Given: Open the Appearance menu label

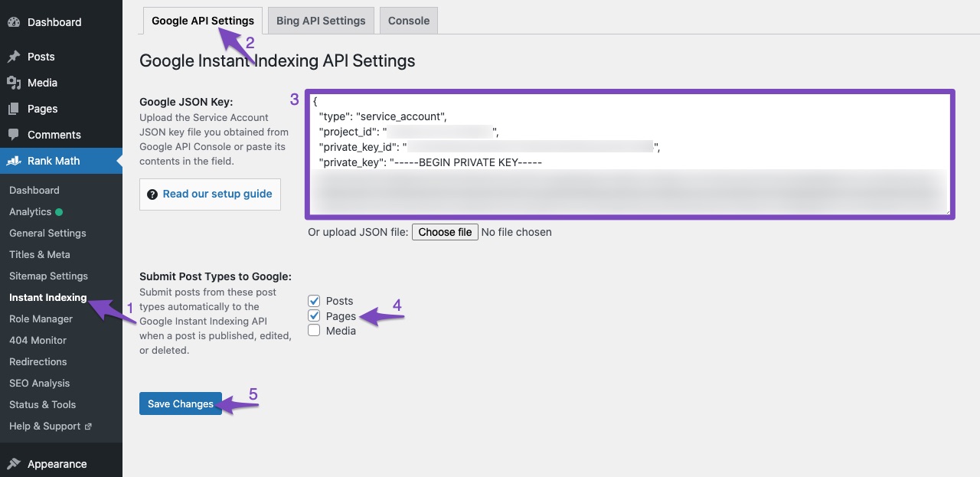Looking at the screenshot, I should pyautogui.click(x=57, y=464).
